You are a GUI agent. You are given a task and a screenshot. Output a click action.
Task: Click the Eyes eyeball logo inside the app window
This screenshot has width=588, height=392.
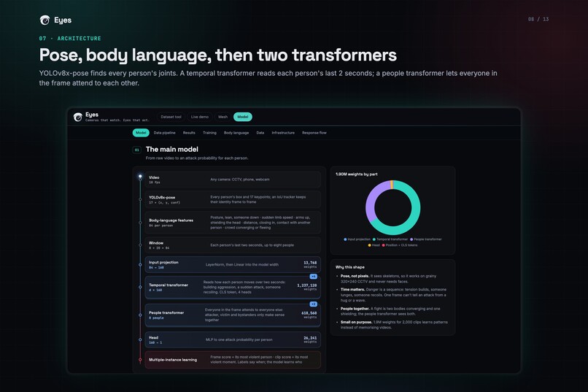point(77,117)
